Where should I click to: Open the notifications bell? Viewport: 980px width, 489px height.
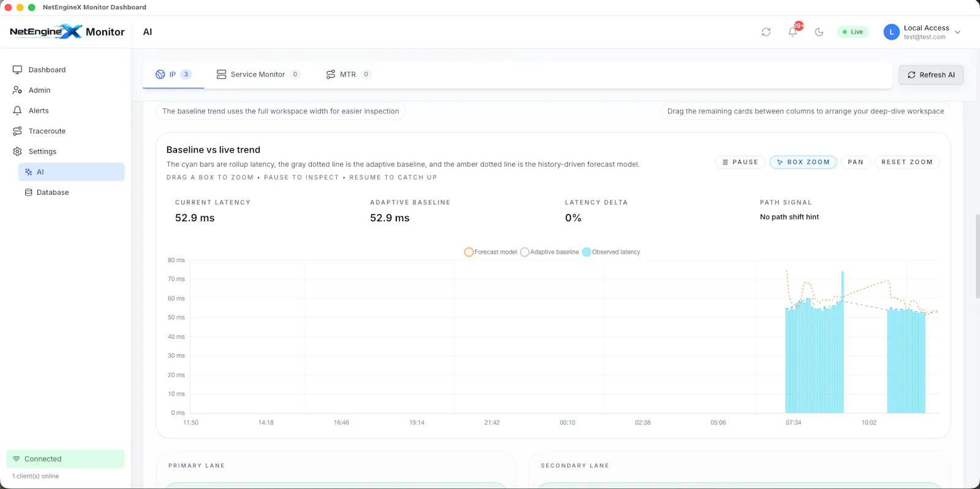(793, 32)
